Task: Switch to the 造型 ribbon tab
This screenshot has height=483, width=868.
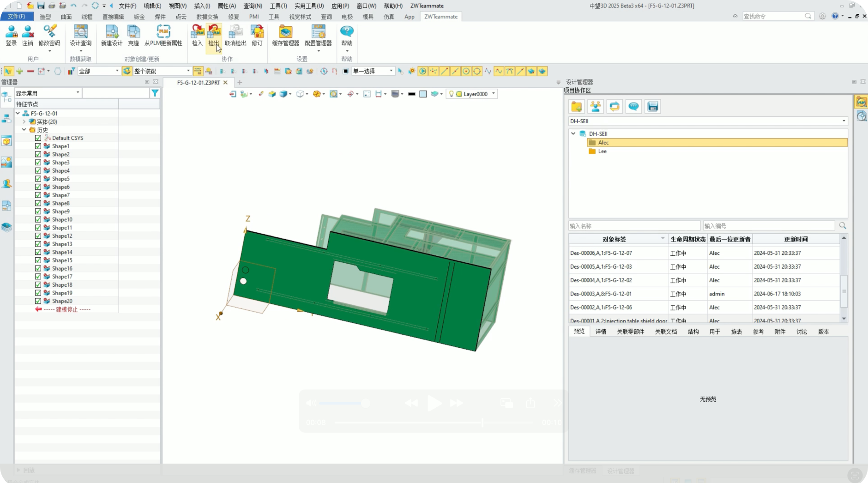Action: point(45,17)
